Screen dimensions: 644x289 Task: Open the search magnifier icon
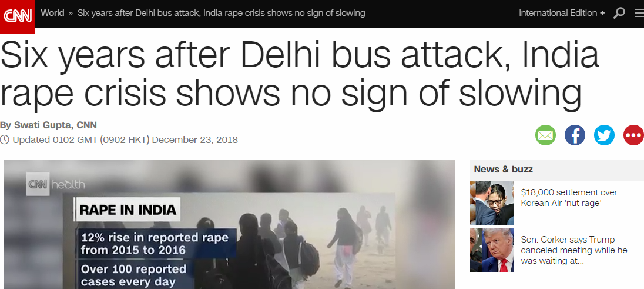619,13
